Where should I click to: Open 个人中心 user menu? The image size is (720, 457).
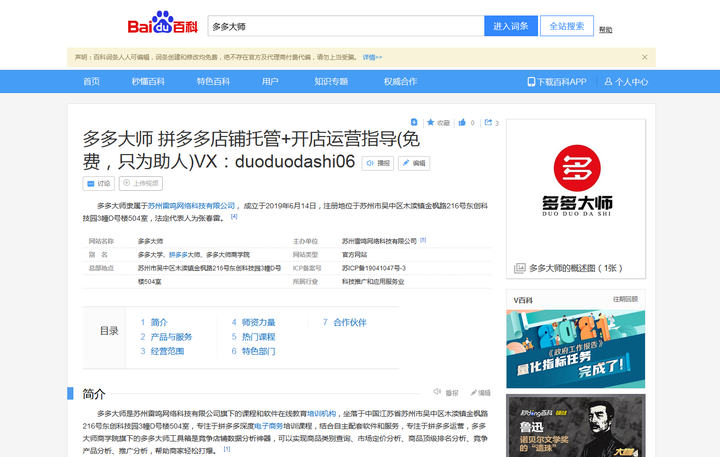click(x=626, y=82)
